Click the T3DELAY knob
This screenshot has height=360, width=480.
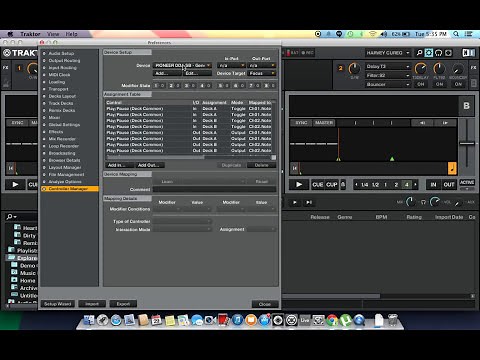[x=421, y=69]
